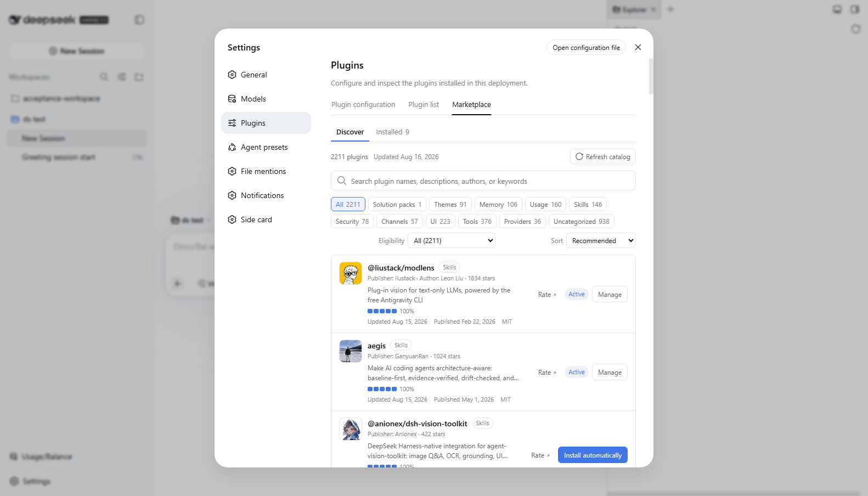Refresh the plugin catalog
This screenshot has width=868, height=496.
[602, 156]
